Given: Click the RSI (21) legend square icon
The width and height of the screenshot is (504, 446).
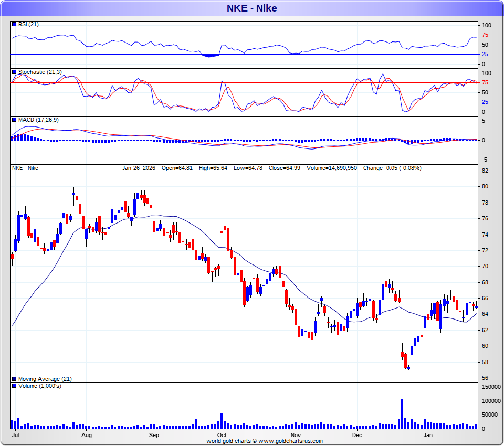Looking at the screenshot, I should [x=14, y=24].
